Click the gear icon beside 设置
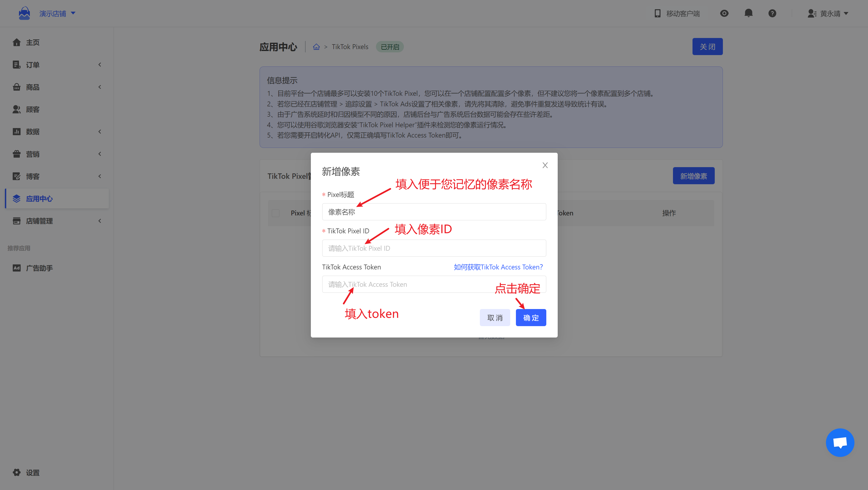The width and height of the screenshot is (868, 490). [17, 472]
